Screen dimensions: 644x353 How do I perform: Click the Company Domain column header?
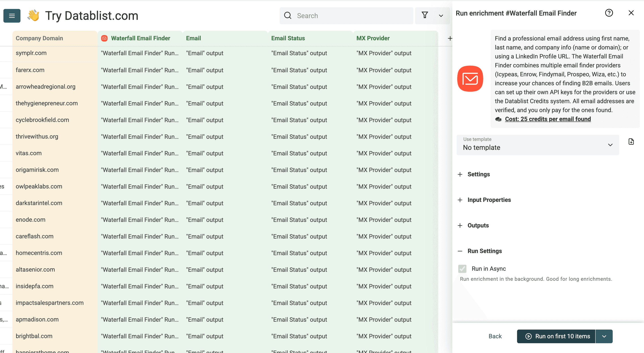click(55, 38)
